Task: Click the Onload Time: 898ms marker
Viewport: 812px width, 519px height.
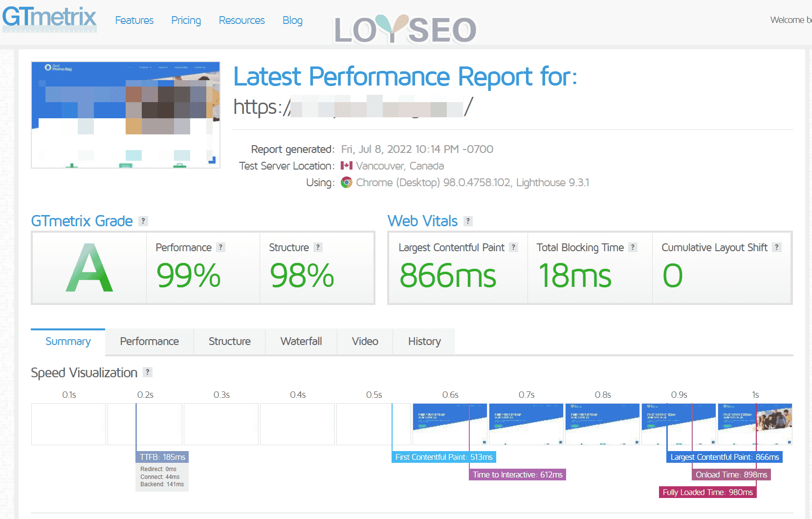Action: point(731,475)
